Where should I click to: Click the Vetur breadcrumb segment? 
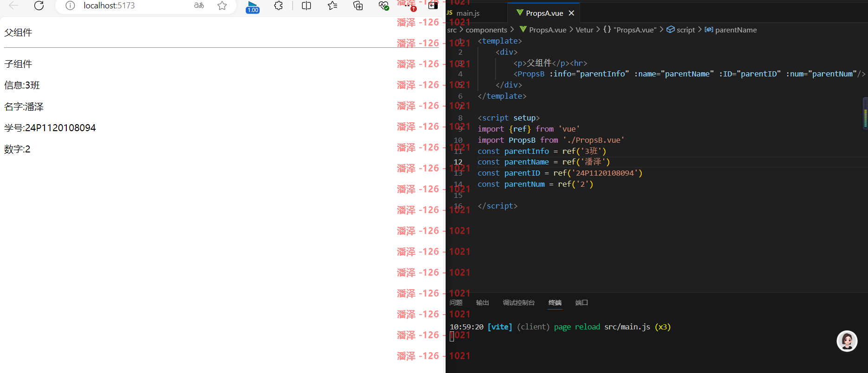pyautogui.click(x=584, y=30)
